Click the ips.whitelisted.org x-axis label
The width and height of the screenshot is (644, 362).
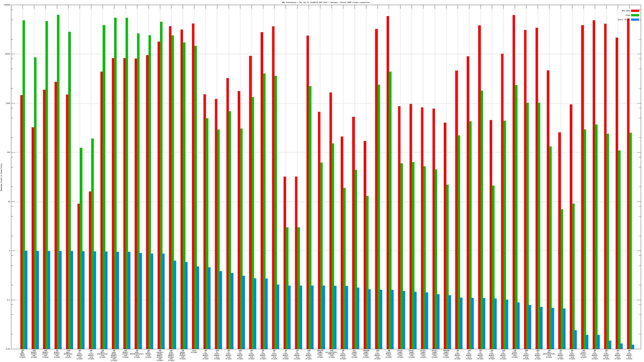[549, 354]
